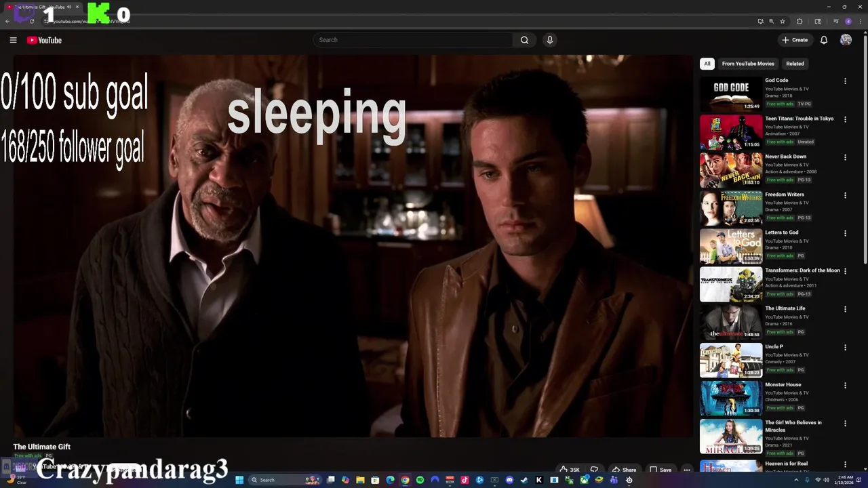Open the Never Back Down thumbnail
This screenshot has height=488, width=868.
(731, 169)
